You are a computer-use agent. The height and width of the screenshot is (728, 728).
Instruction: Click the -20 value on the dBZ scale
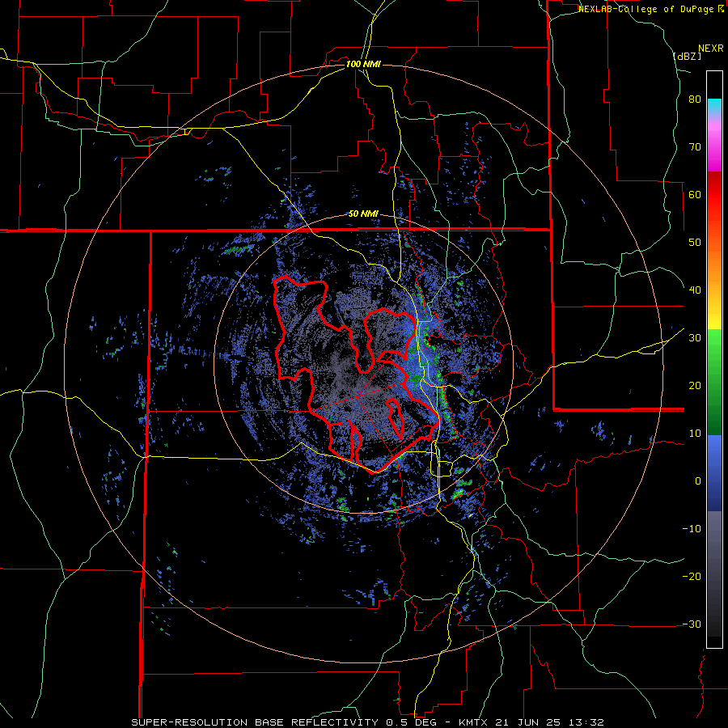point(692,577)
